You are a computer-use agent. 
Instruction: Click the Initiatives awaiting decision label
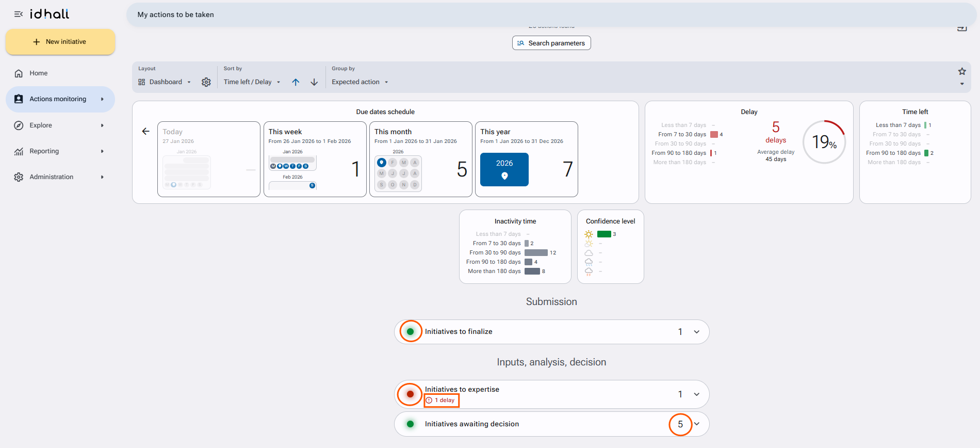coord(472,424)
